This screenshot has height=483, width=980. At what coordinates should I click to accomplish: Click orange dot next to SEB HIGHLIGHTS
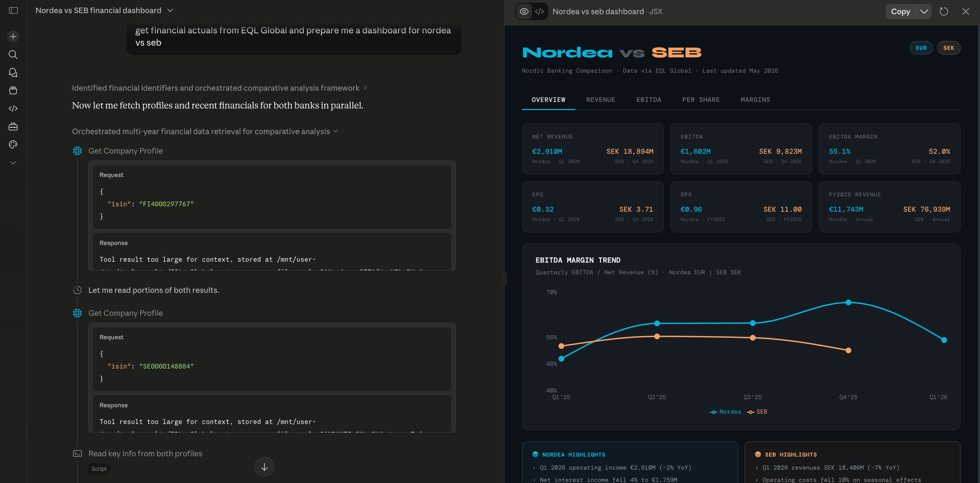coord(758,455)
